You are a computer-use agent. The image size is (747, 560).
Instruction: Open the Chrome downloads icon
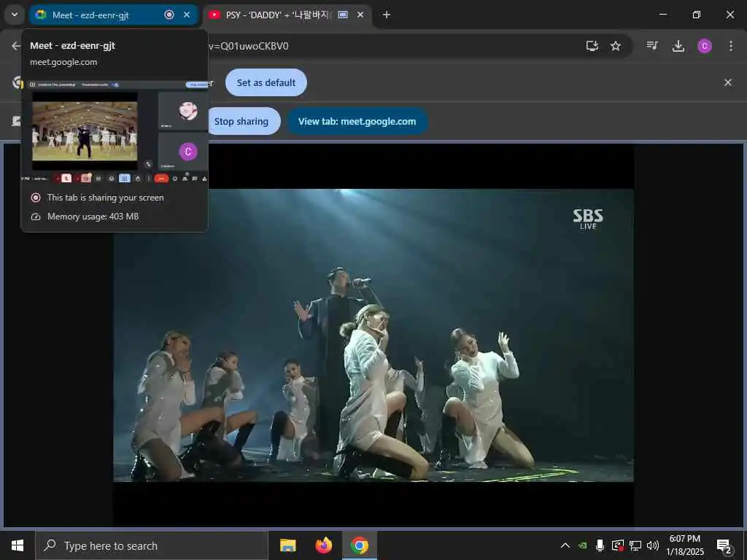678,46
